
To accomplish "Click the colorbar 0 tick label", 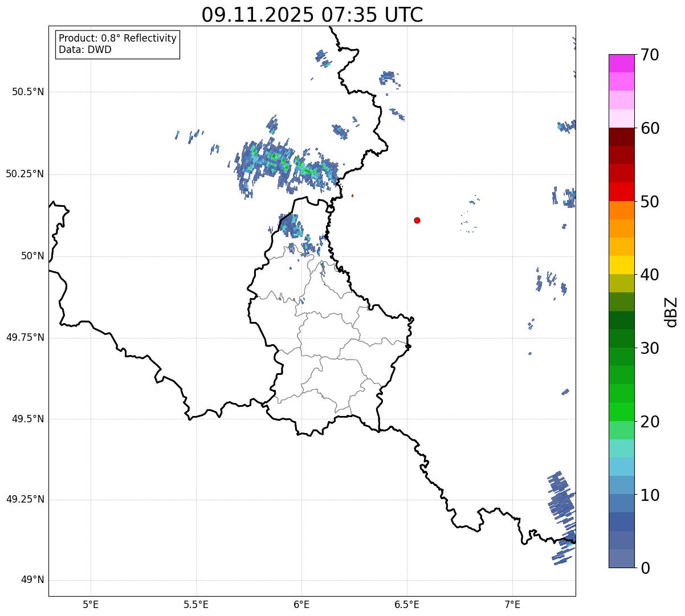I will point(645,568).
